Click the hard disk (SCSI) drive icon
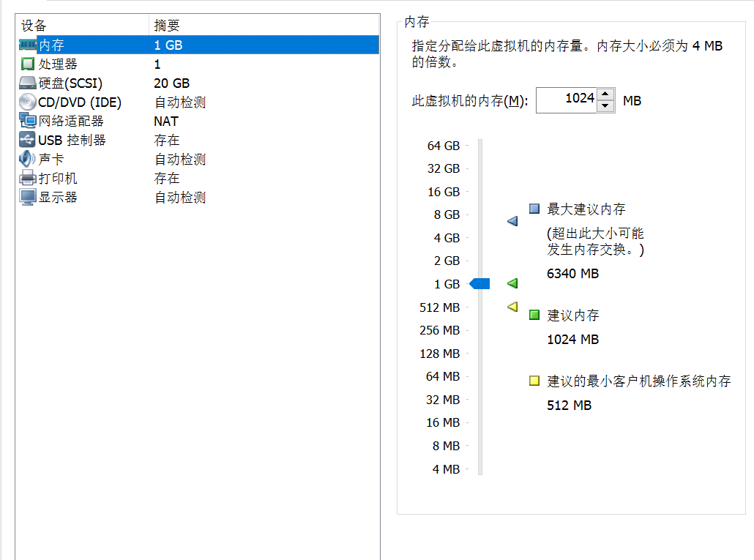754x560 pixels. (x=28, y=83)
